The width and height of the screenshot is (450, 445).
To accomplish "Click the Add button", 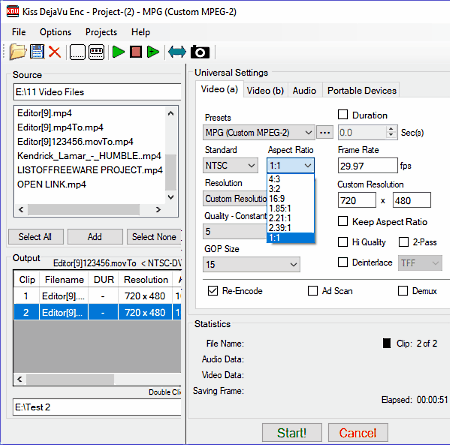I will [95, 237].
